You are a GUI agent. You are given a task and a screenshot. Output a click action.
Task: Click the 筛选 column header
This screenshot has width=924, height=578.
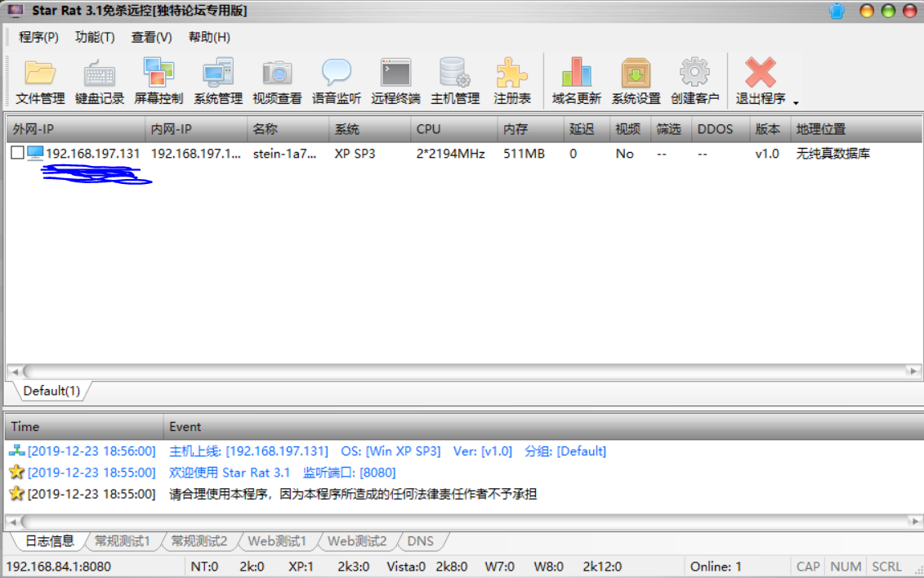coord(672,129)
